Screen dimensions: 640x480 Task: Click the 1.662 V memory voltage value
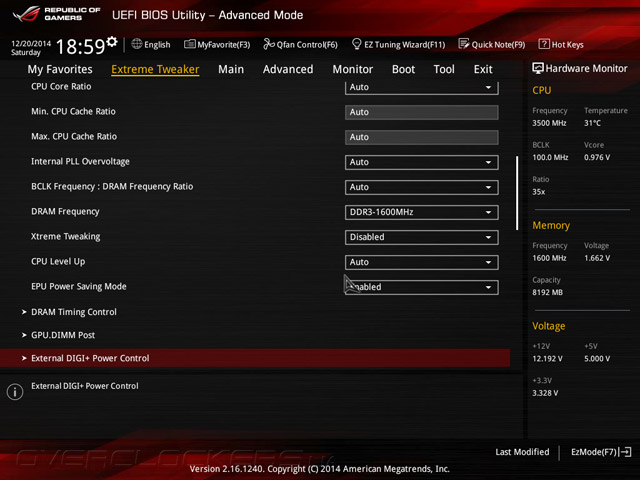point(597,258)
